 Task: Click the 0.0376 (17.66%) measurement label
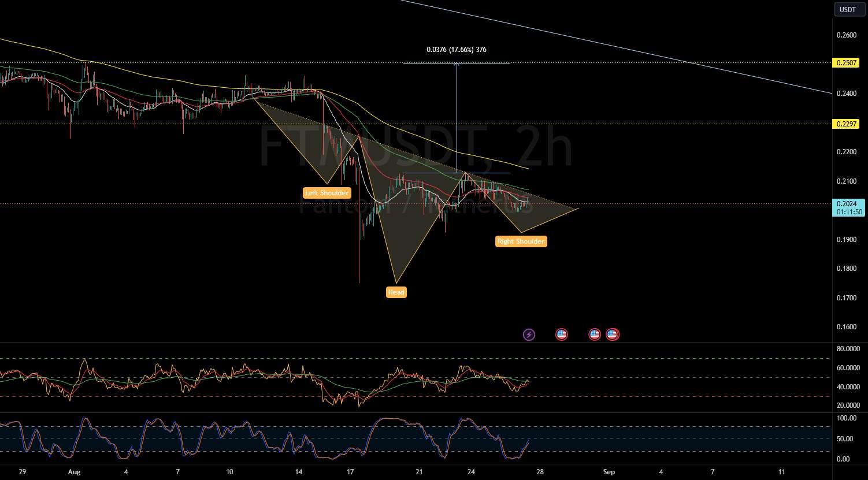pyautogui.click(x=457, y=50)
